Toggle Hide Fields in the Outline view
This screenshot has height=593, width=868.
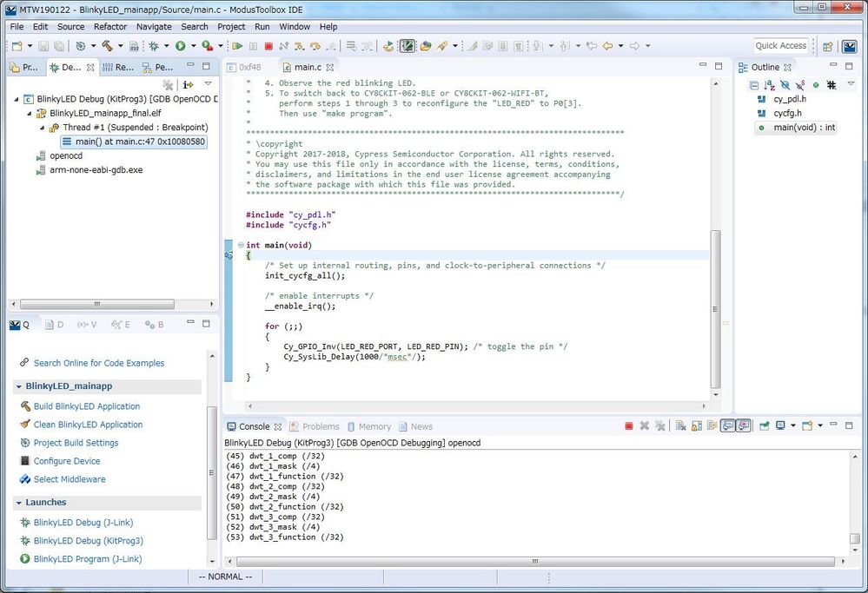point(785,84)
